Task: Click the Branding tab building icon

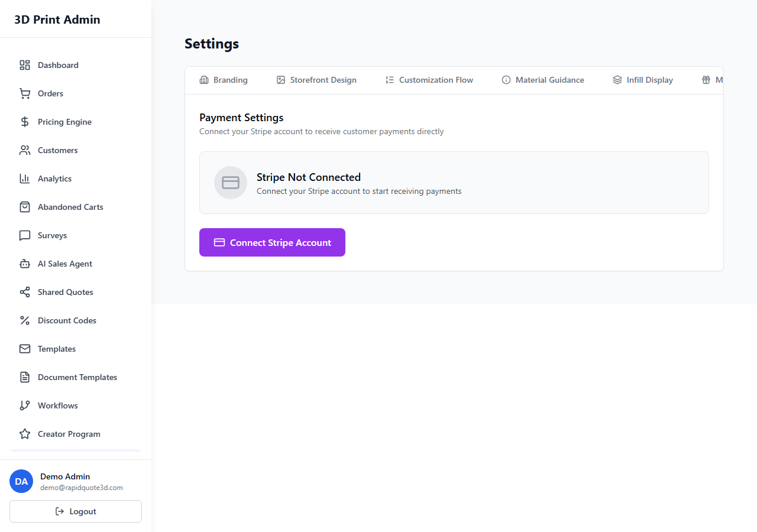Action: [204, 80]
